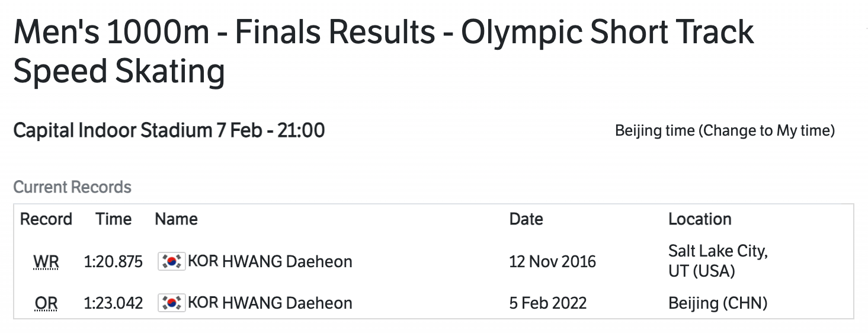Click the Record column header
The height and width of the screenshot is (333, 868).
tap(46, 219)
